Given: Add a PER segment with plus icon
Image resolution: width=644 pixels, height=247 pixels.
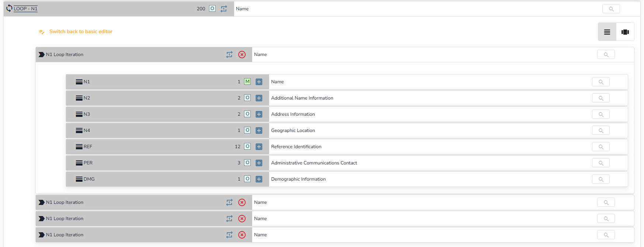Looking at the screenshot, I should pyautogui.click(x=259, y=163).
